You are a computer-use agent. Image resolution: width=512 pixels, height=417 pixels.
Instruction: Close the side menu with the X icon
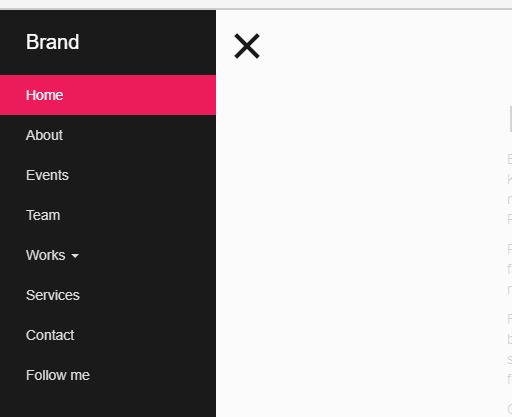247,46
